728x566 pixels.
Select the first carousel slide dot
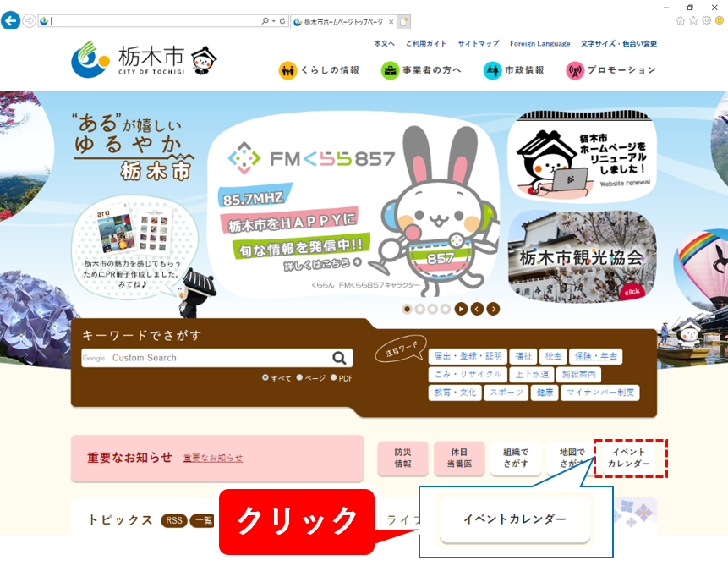408,309
